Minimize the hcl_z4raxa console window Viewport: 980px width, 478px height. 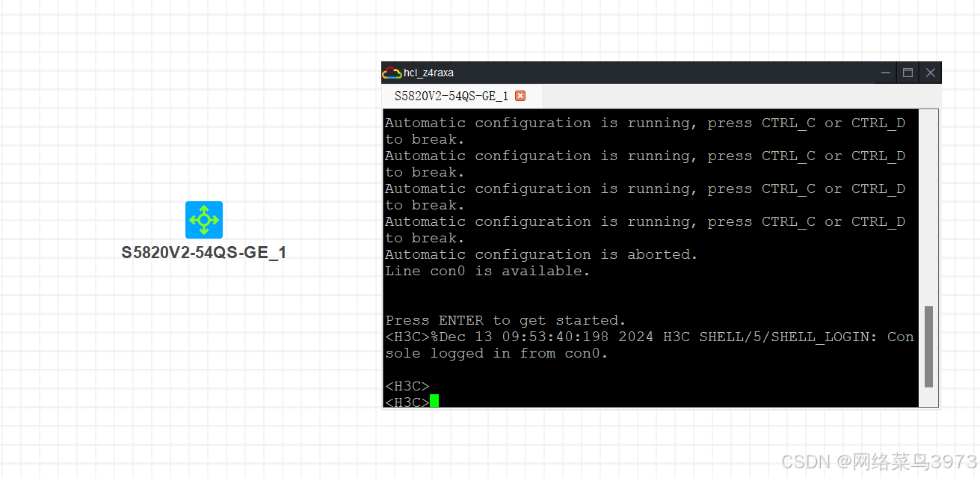pos(885,72)
